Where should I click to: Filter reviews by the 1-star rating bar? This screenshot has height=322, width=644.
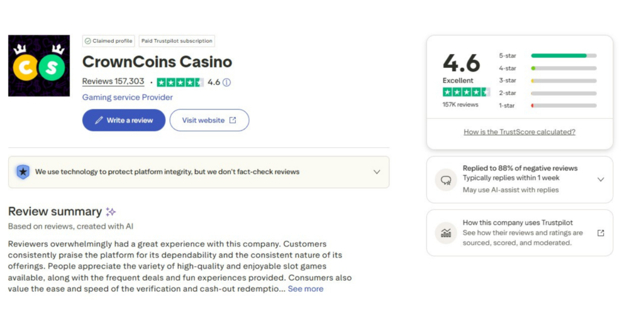563,106
